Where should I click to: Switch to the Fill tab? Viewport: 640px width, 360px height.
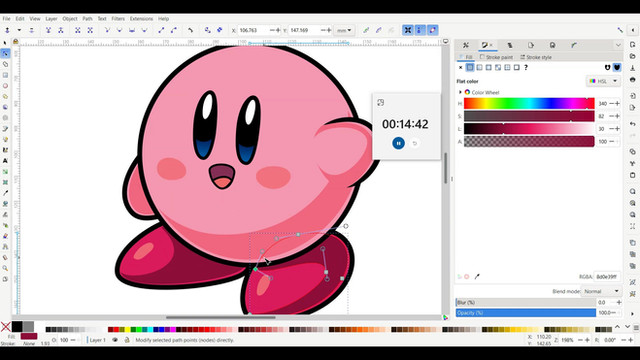click(465, 57)
